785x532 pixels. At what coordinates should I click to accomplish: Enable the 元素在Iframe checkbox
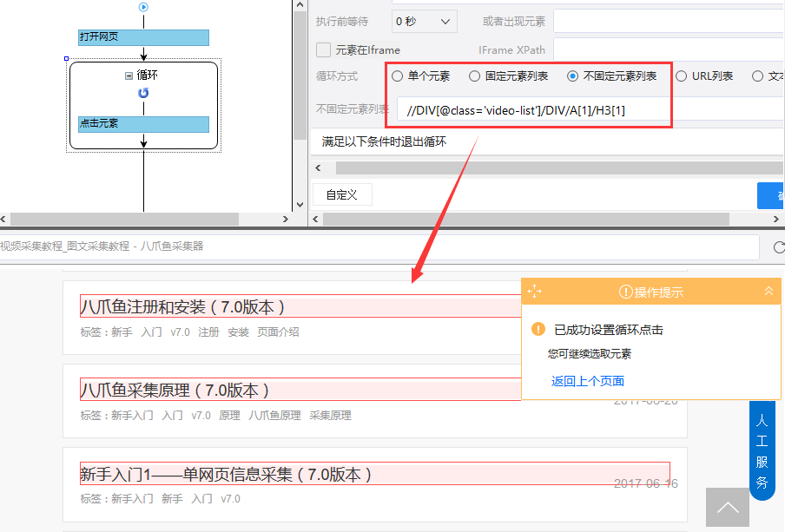click(x=323, y=50)
